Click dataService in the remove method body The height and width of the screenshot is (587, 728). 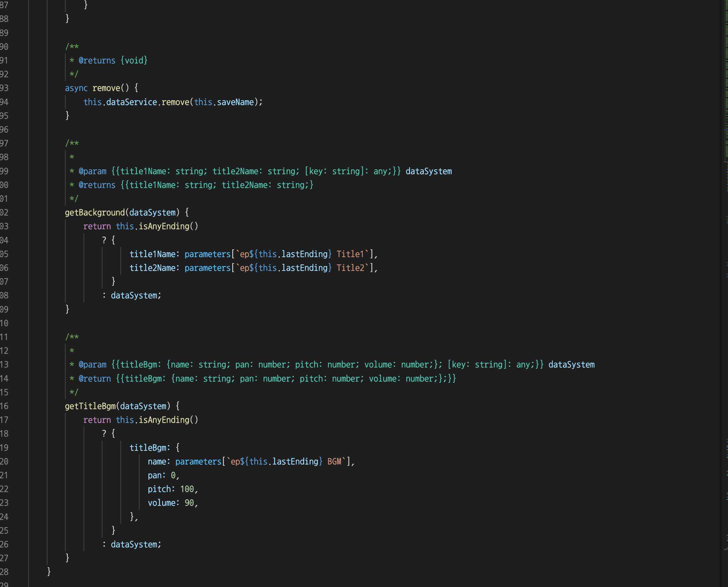[131, 102]
